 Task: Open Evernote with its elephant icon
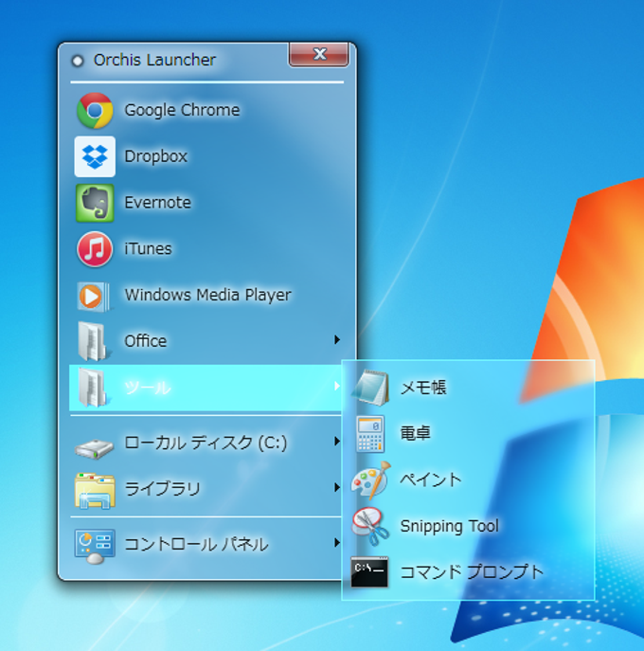coord(95,203)
